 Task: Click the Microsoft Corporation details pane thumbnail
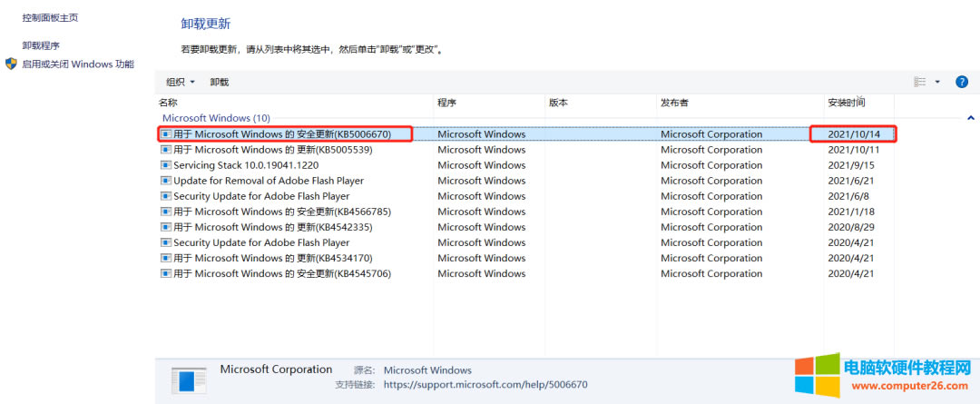click(x=189, y=381)
